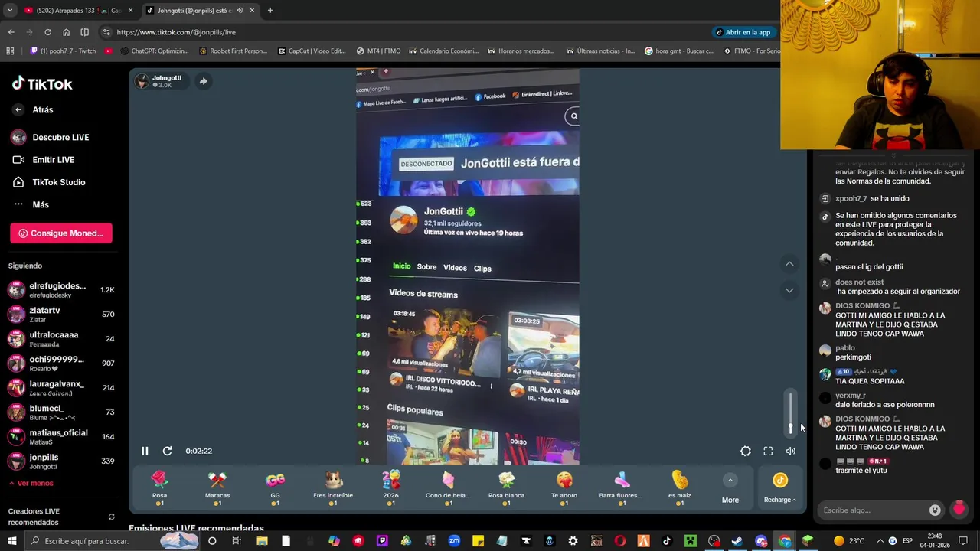Send the Barra fluorescente gift
This screenshot has width=980, height=551.
[621, 487]
